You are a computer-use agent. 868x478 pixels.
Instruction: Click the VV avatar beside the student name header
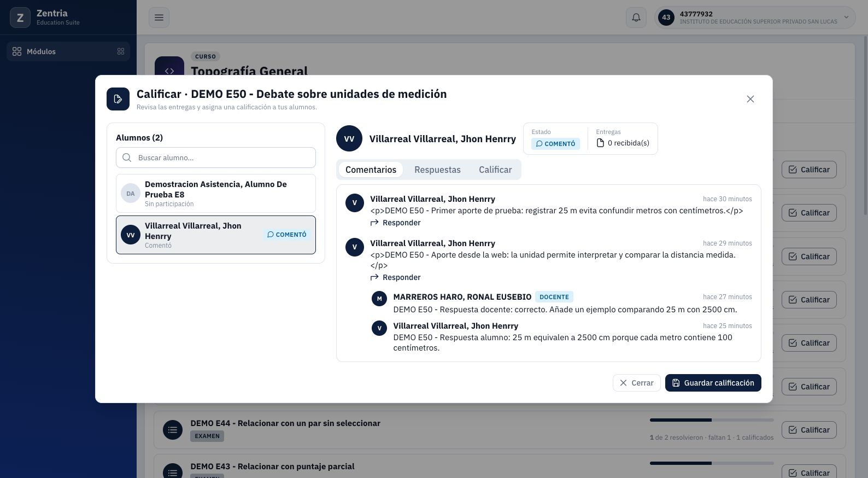349,138
